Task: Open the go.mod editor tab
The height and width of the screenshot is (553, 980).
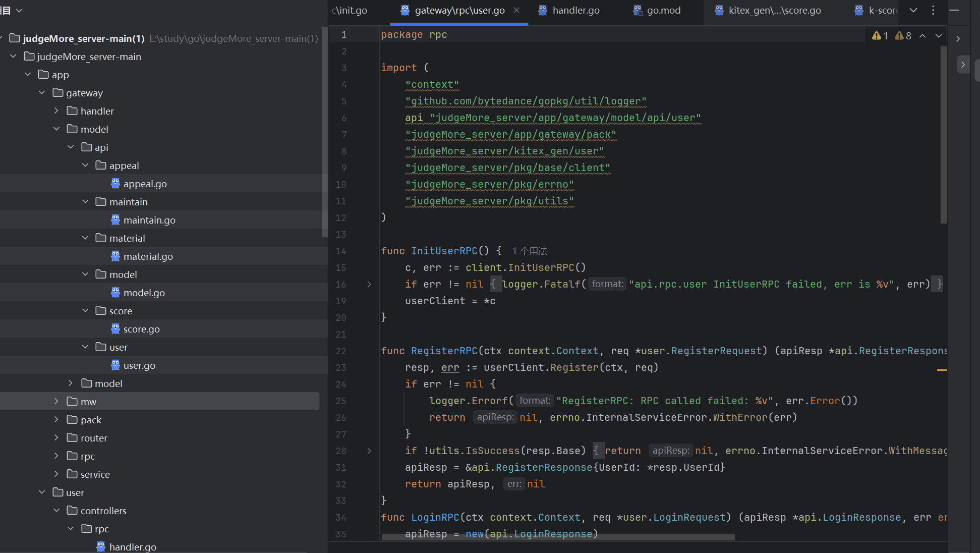Action: 663,10
